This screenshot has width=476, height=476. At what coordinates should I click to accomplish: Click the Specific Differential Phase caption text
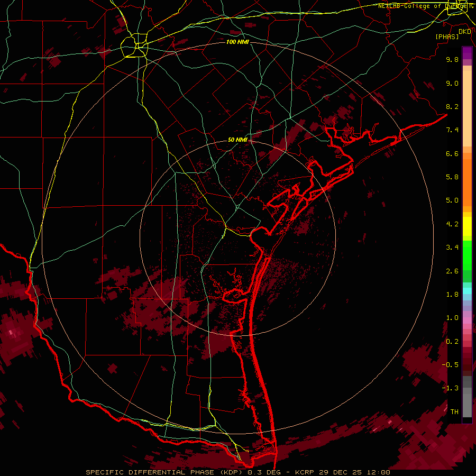pos(237,472)
